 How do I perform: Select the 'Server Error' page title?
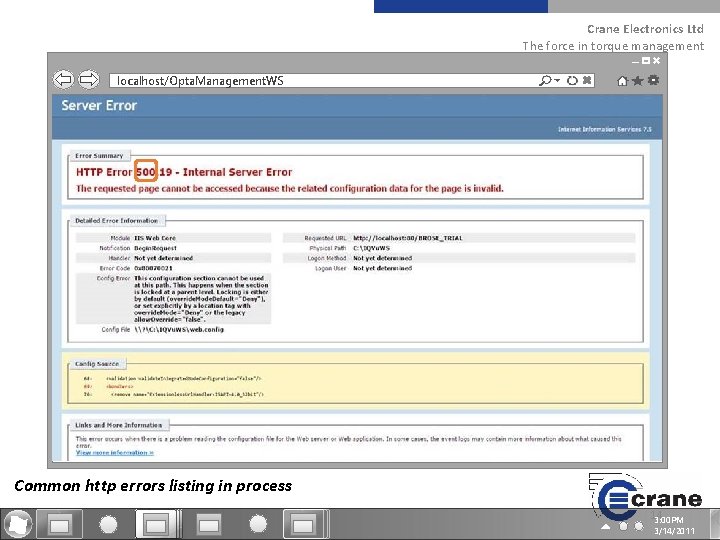point(99,106)
